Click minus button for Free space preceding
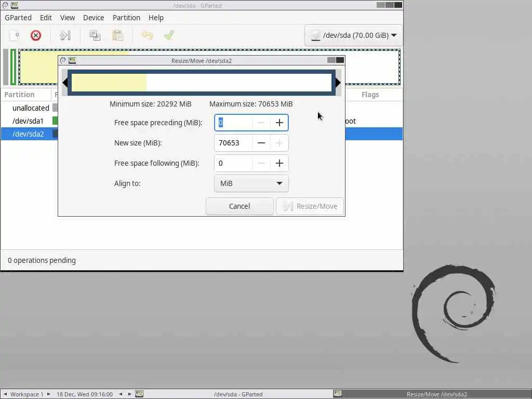532x399 pixels. click(261, 123)
